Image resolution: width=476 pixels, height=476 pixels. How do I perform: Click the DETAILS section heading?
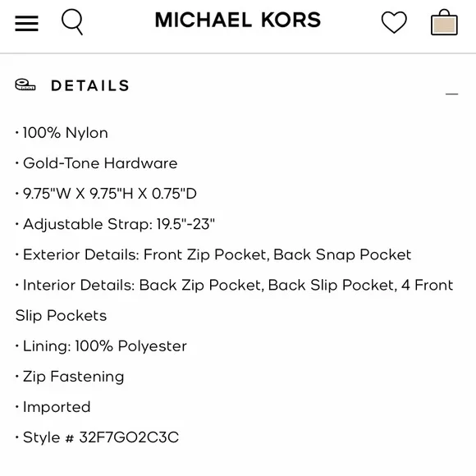tap(90, 85)
